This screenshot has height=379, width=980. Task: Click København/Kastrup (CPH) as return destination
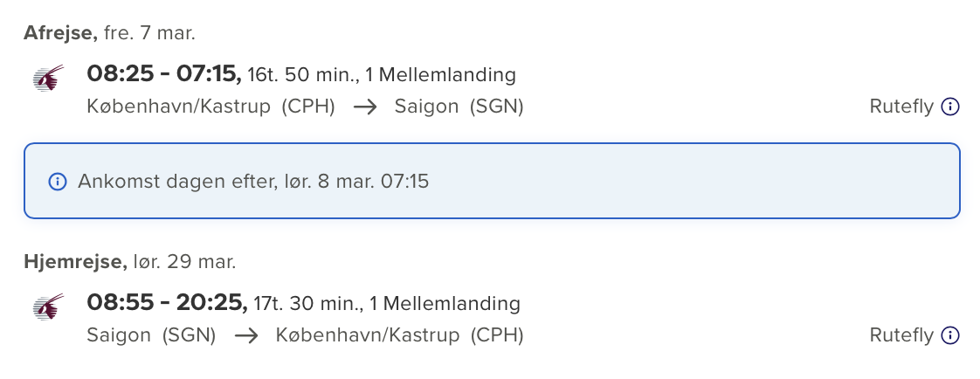point(399,336)
